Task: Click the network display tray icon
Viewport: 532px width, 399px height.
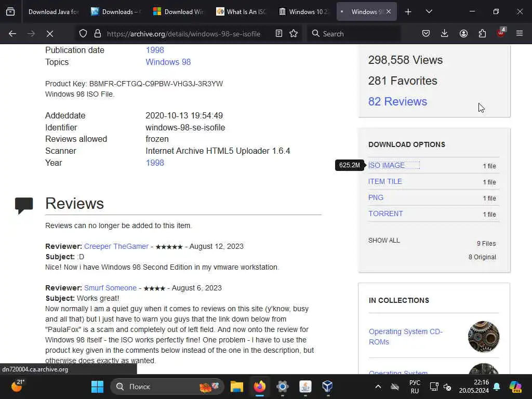Action: [x=434, y=387]
